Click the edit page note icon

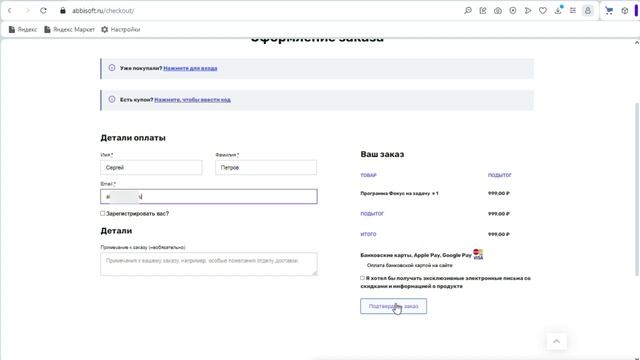[x=483, y=11]
